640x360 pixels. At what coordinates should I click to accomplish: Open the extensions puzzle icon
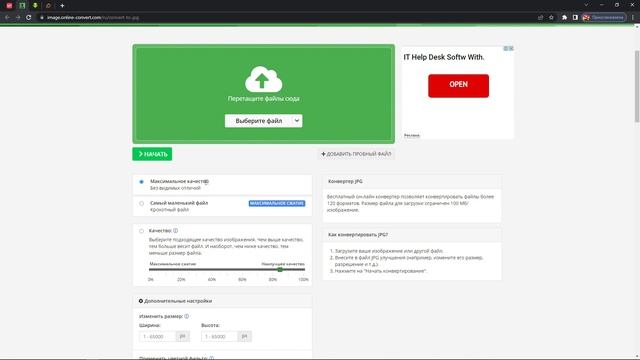pos(564,18)
